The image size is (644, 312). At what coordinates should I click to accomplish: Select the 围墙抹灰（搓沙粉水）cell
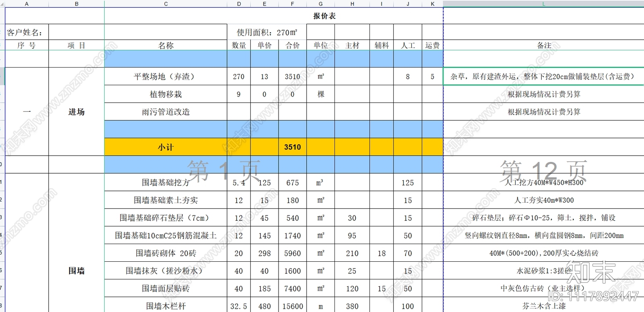(166, 271)
